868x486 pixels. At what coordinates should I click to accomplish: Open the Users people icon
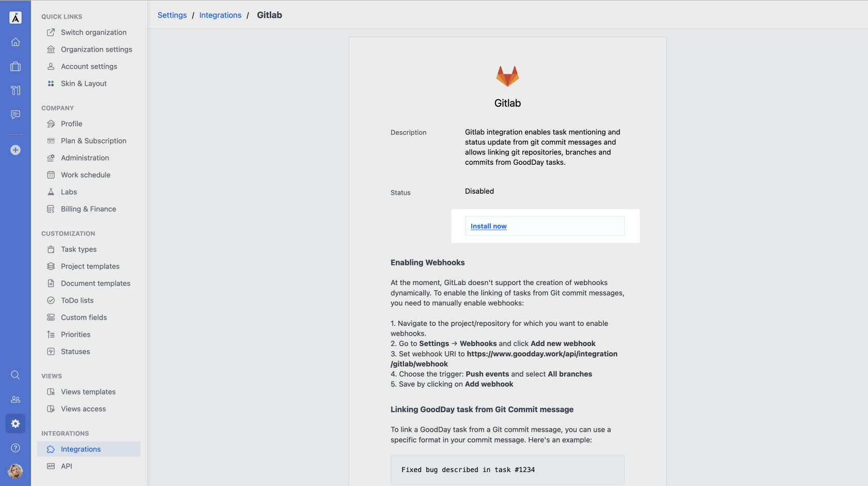(x=16, y=399)
